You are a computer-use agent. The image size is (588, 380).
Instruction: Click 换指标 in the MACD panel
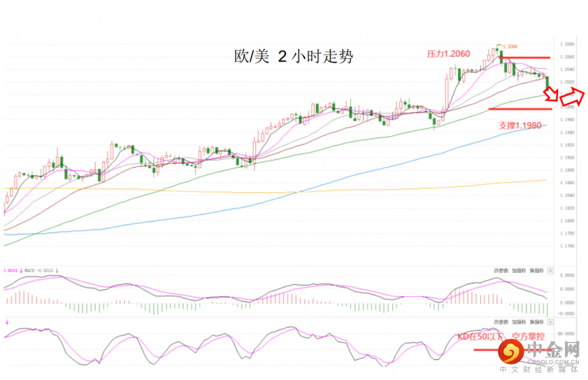[x=537, y=270]
